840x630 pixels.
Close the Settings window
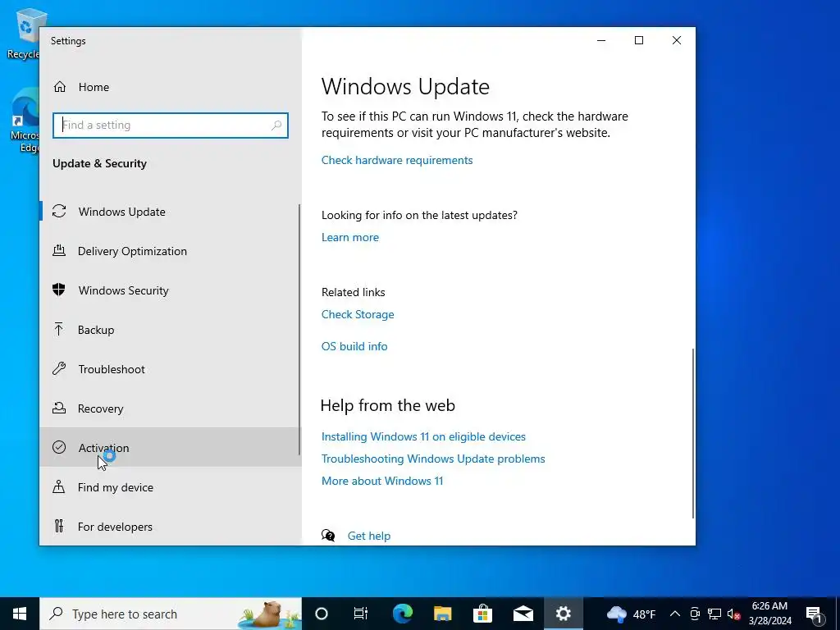coord(677,40)
